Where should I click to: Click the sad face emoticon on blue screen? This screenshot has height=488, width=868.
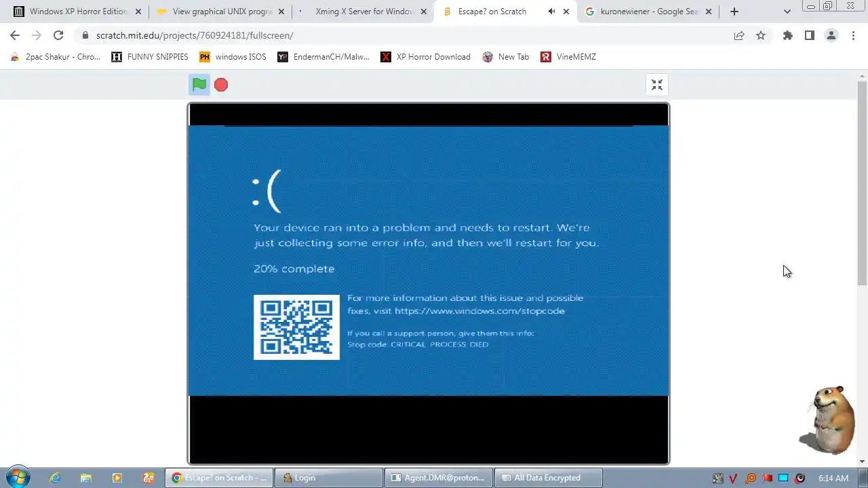[266, 190]
